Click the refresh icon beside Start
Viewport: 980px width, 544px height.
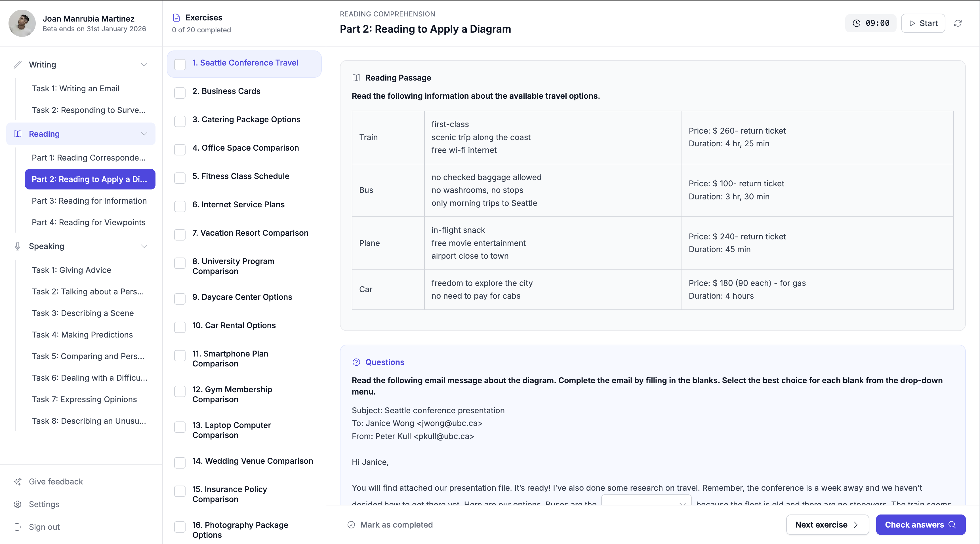pyautogui.click(x=958, y=23)
